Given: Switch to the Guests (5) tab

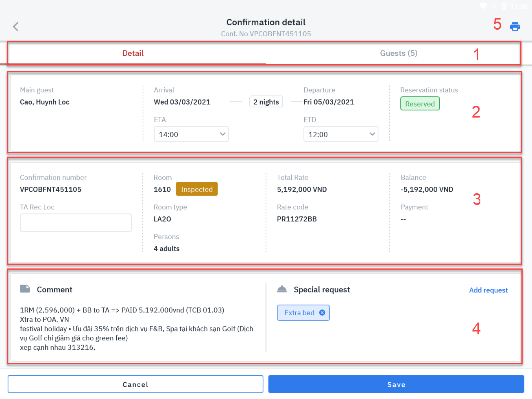Looking at the screenshot, I should [x=399, y=53].
